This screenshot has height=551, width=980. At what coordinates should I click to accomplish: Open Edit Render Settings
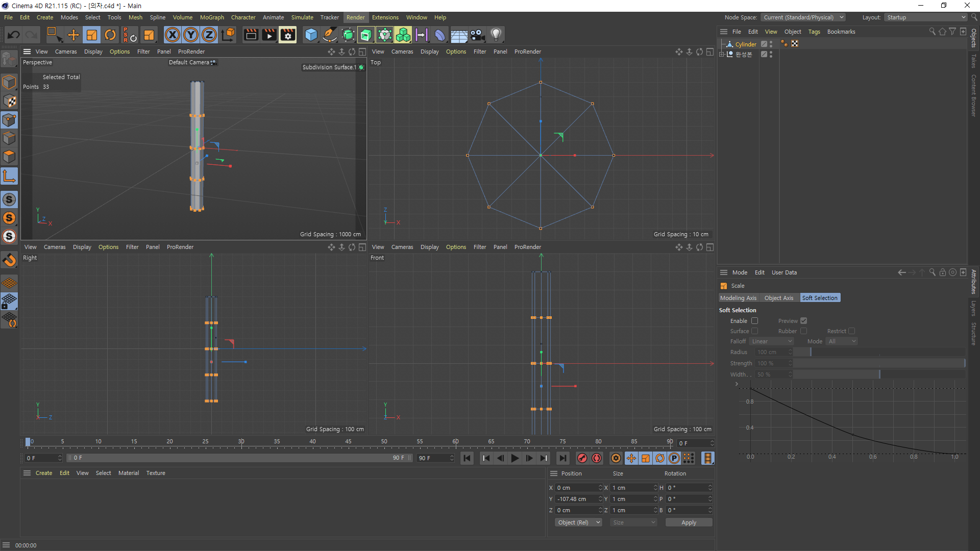pos(288,35)
